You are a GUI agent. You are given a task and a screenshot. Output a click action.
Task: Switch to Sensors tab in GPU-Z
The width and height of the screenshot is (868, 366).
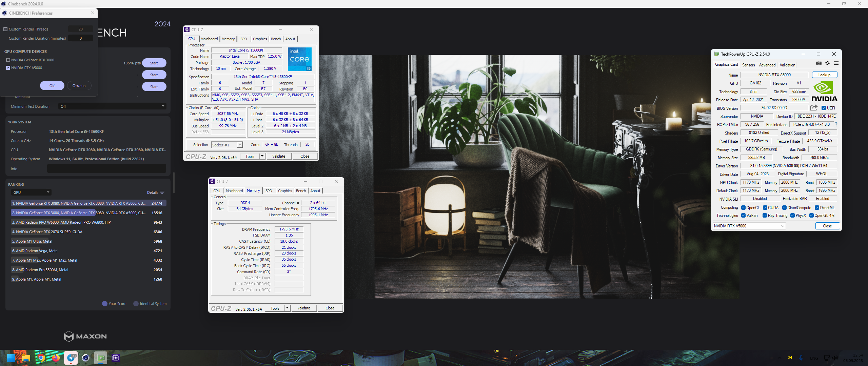pyautogui.click(x=748, y=65)
